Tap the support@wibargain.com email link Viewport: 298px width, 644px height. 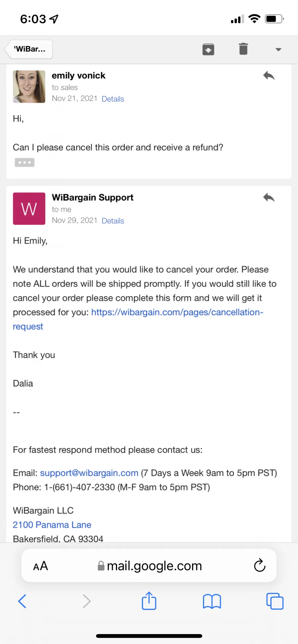coord(89,473)
